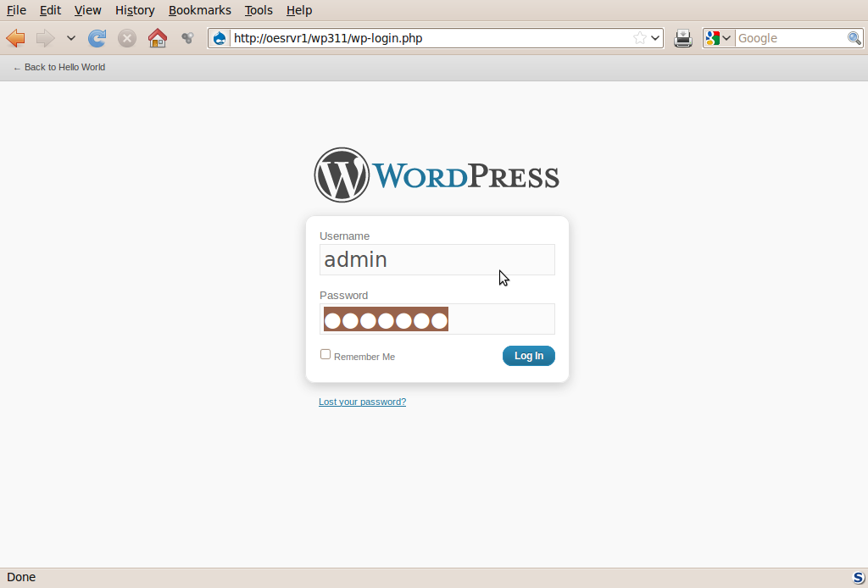This screenshot has height=588, width=868.
Task: Click the browser Forward arrow button
Action: click(x=46, y=38)
